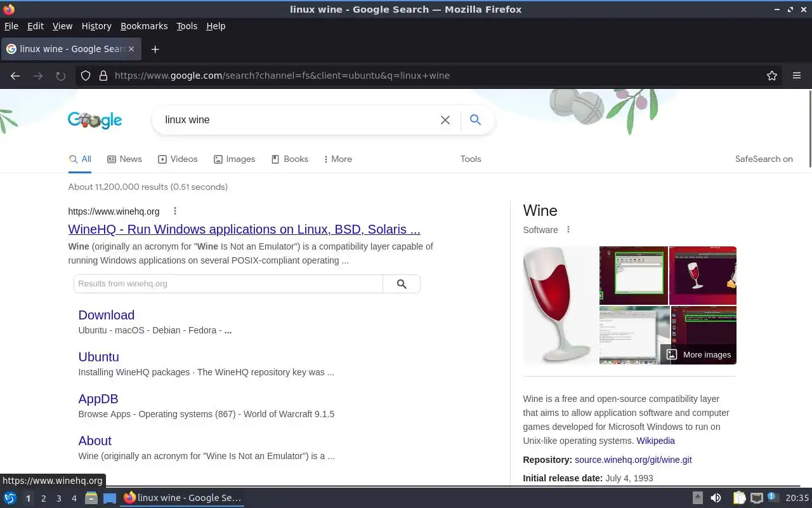Open a new tab with plus icon
Image resolution: width=812 pixels, height=508 pixels.
tap(155, 49)
